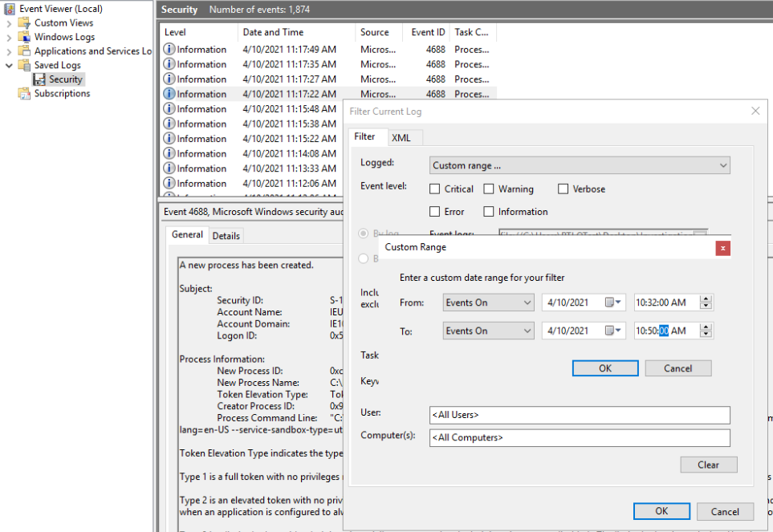
Task: Click the Windows Logs folder icon
Action: [24, 38]
